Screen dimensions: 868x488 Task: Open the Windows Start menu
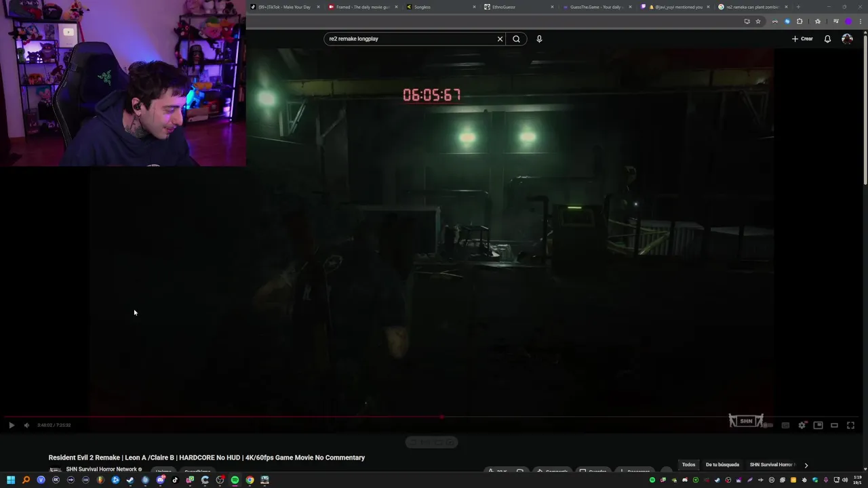click(x=11, y=480)
